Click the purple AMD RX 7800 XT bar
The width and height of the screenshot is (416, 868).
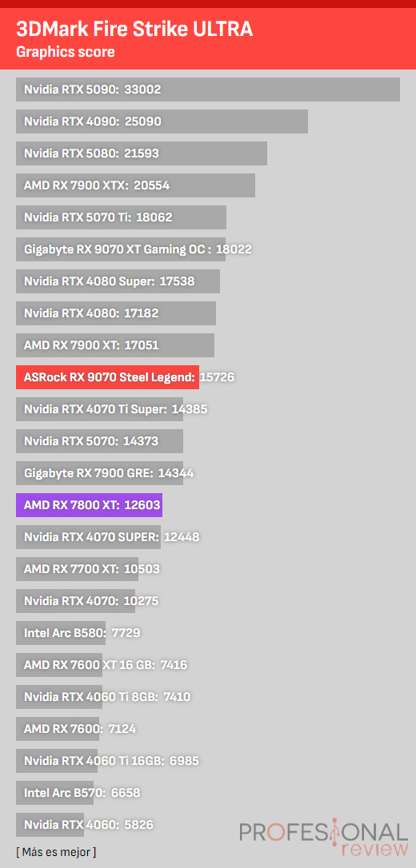(89, 505)
